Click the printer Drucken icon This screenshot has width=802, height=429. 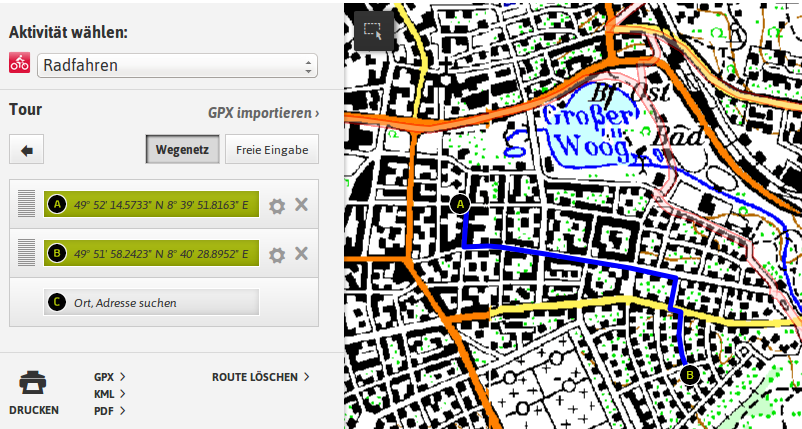coord(33,382)
